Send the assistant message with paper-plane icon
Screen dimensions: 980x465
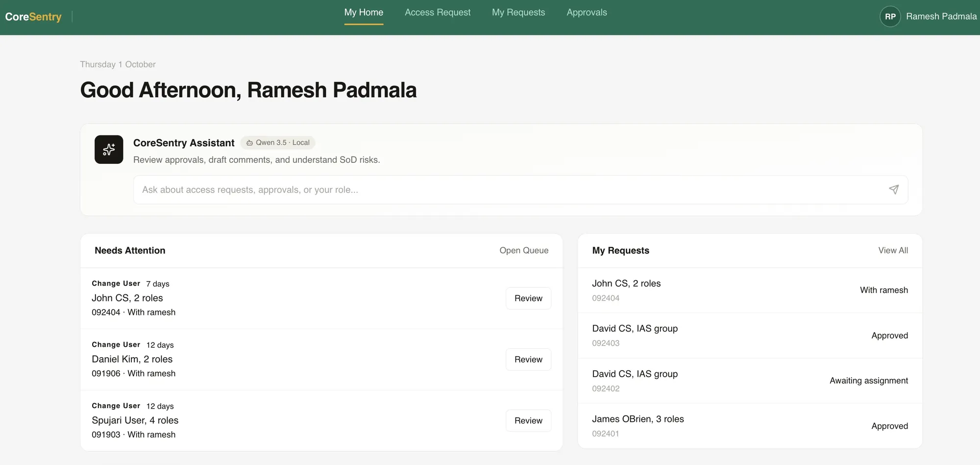pos(894,190)
